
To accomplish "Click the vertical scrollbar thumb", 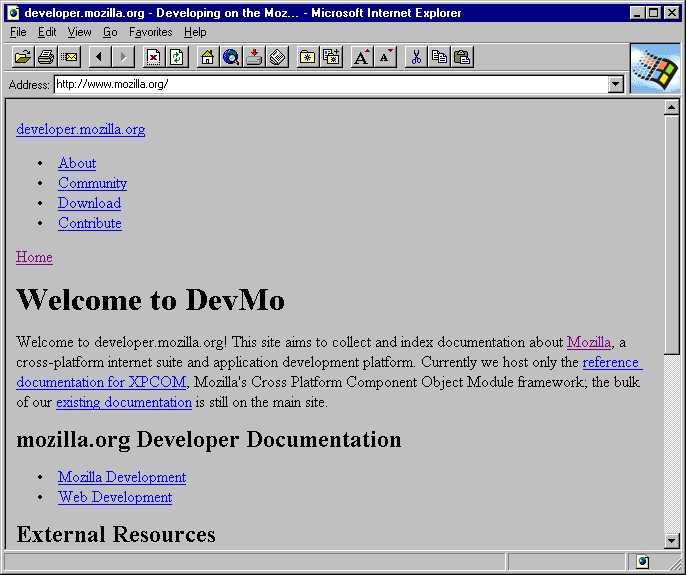I will (672, 234).
